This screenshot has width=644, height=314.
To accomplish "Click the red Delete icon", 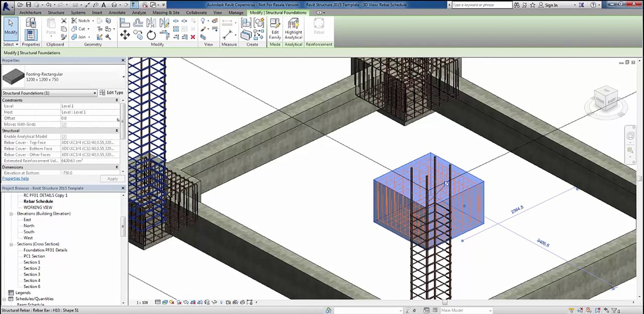I will (193, 37).
